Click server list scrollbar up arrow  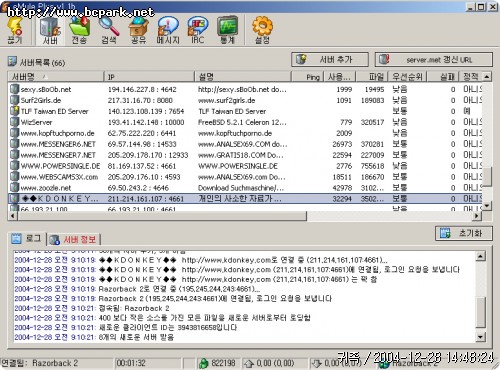click(487, 77)
